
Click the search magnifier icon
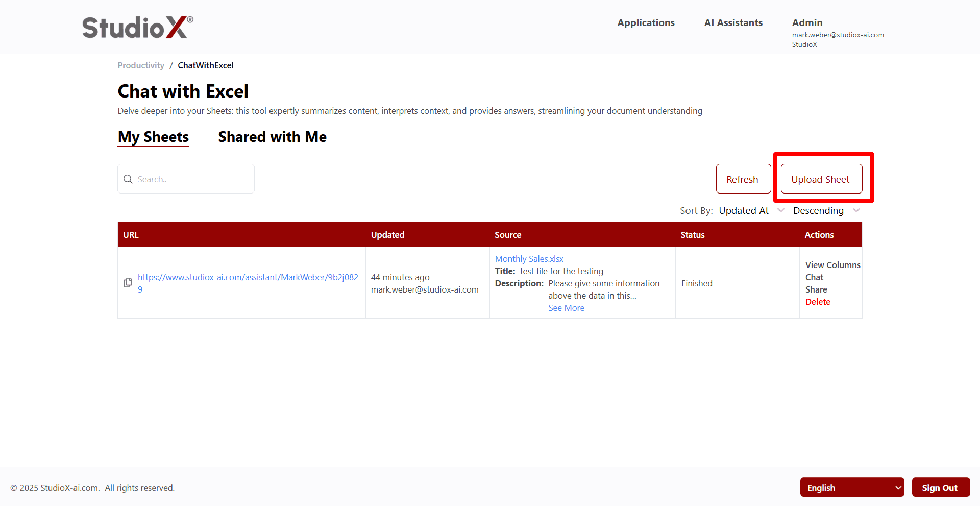point(128,179)
